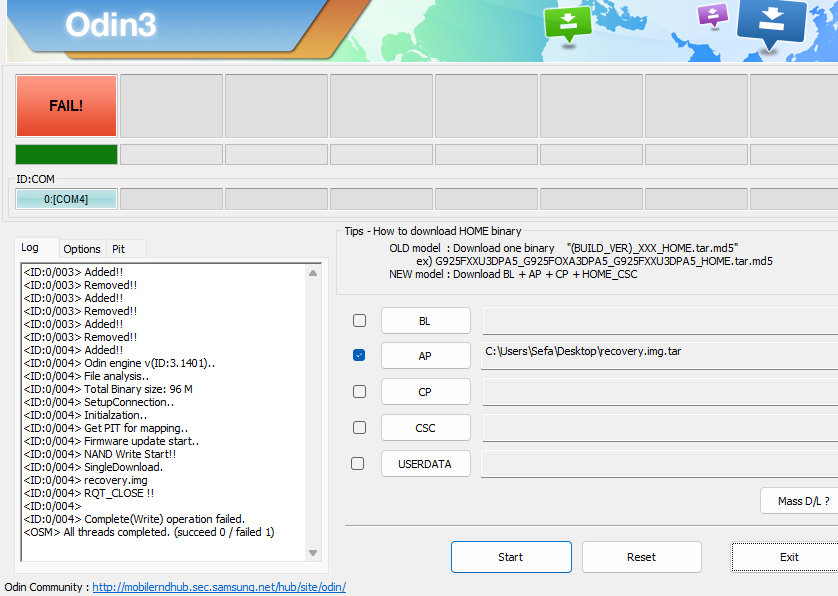Click the 'RQT_CLOSE !!' log line
Screen dimensions: 838x596
(89, 493)
